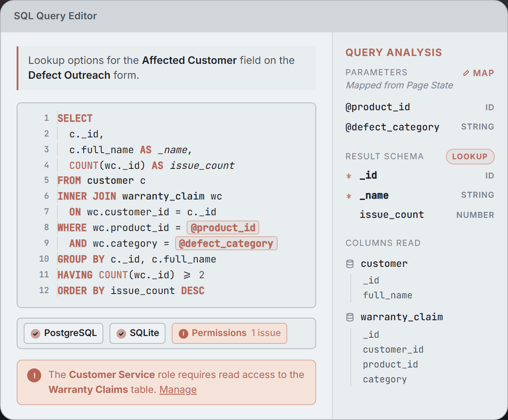Click the @defect_category token in the query
508x420 pixels.
tap(226, 243)
